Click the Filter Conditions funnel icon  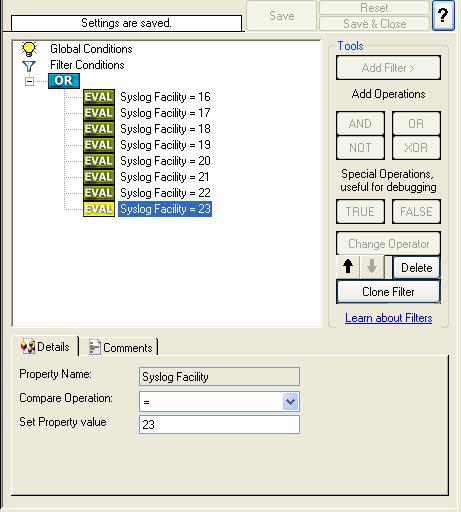[29, 66]
